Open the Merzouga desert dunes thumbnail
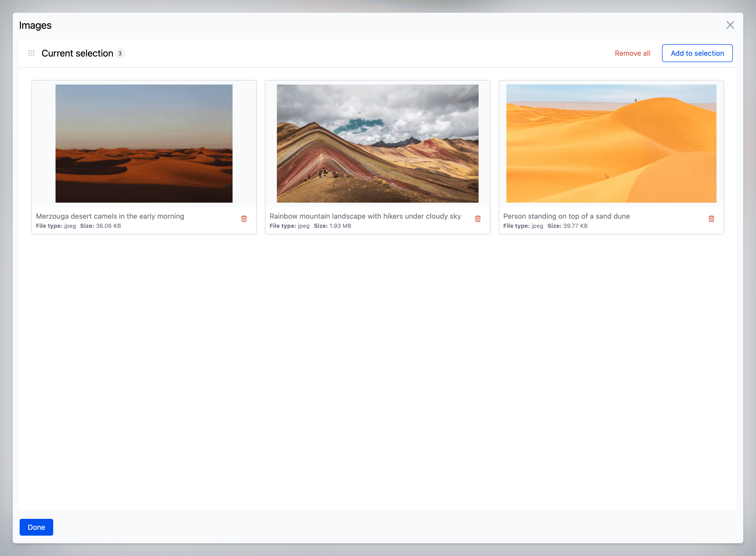 click(x=144, y=143)
